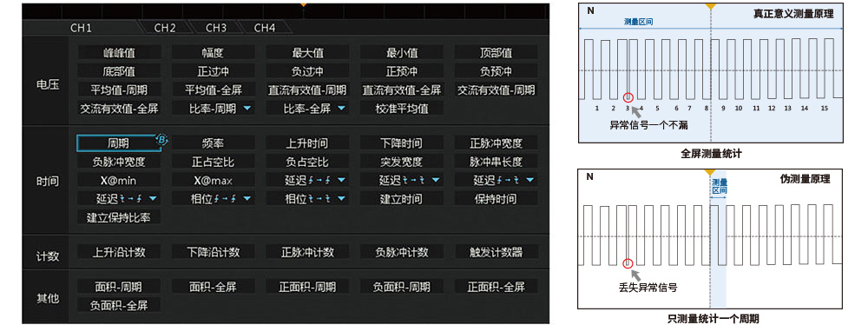
Task: Select the 直流有效值-全屏 measurement
Action: pos(402,90)
